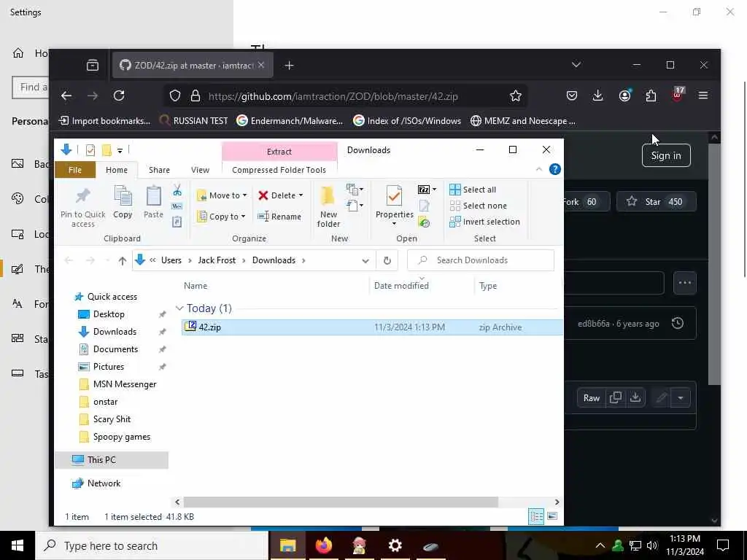The image size is (747, 560).
Task: Select the ZOD/42.zip Firefox tab
Action: (x=193, y=65)
